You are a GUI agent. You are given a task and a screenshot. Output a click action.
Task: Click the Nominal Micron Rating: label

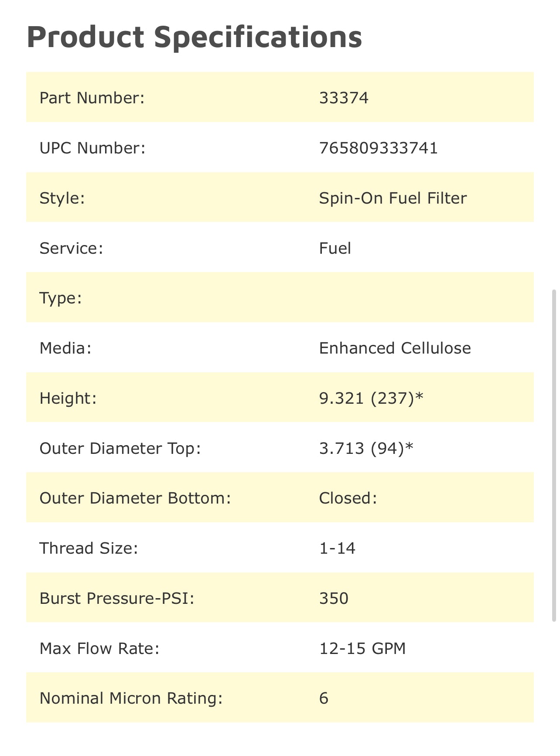point(131,698)
